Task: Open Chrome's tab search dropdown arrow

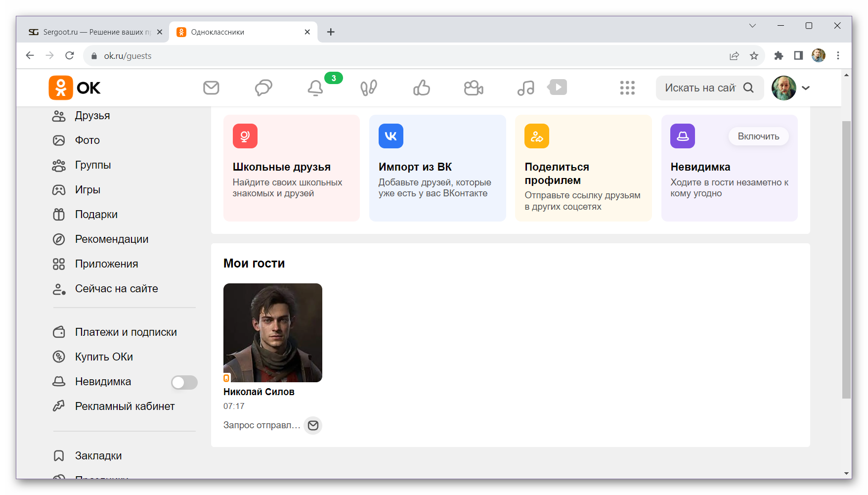Action: click(x=752, y=26)
